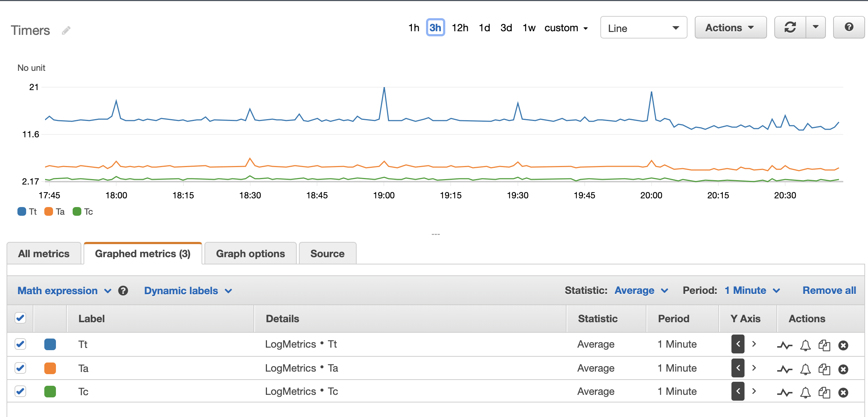
Task: Click the refresh graph icon
Action: [790, 28]
